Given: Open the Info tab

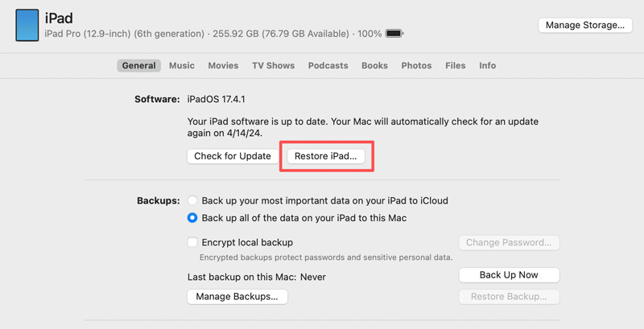Looking at the screenshot, I should (487, 66).
